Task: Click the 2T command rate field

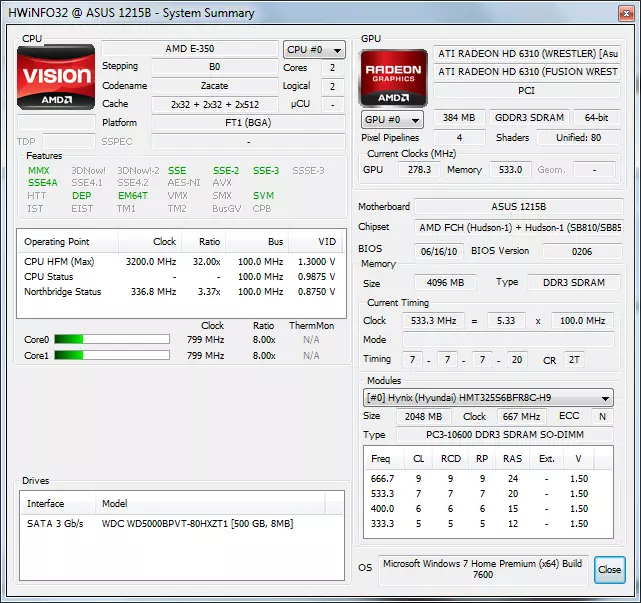Action: [x=574, y=360]
